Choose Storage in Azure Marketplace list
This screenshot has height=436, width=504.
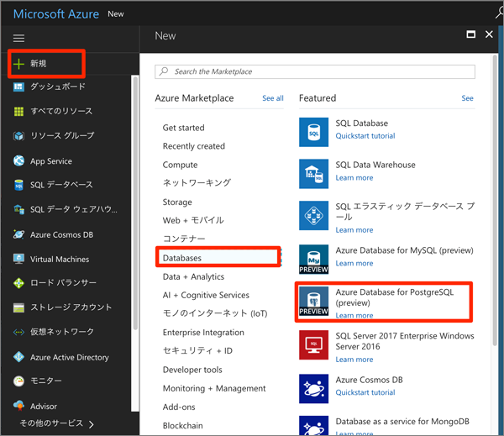177,202
